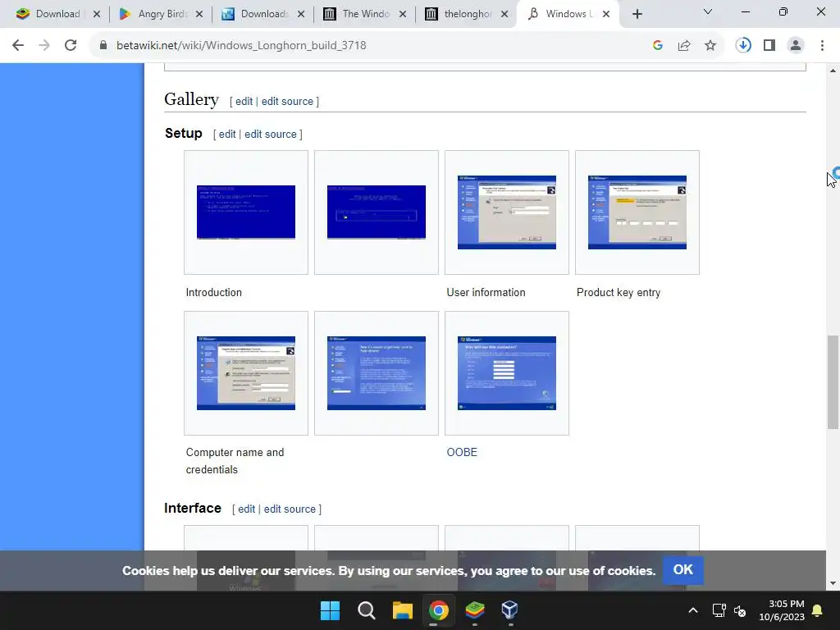The width and height of the screenshot is (840, 630).
Task: Open Chrome profile avatar
Action: (x=796, y=46)
